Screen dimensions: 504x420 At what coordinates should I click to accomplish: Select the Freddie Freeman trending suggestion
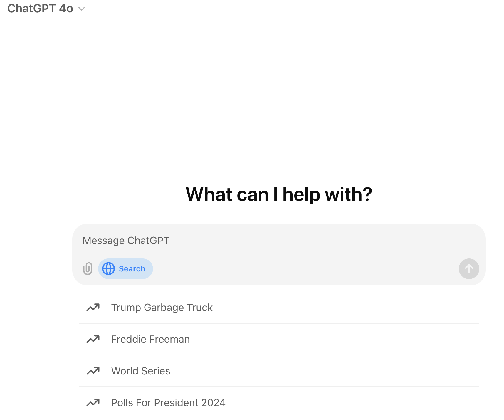[x=279, y=339]
